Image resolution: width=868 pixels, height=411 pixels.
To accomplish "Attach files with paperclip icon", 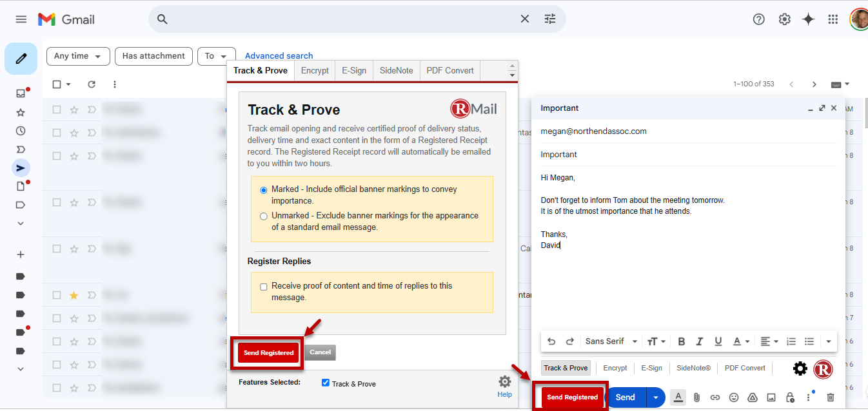I will pos(696,397).
